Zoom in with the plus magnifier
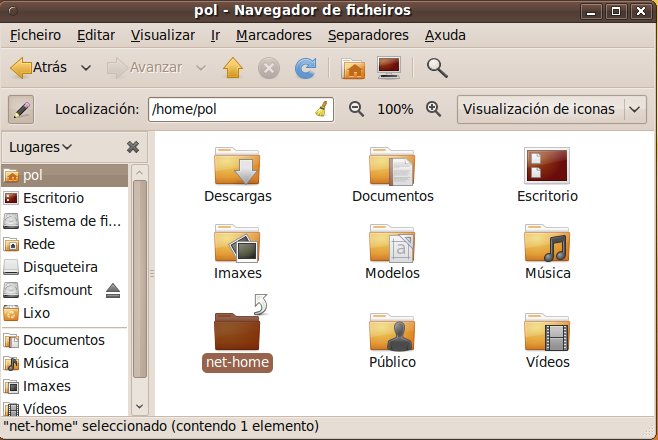 (x=433, y=109)
